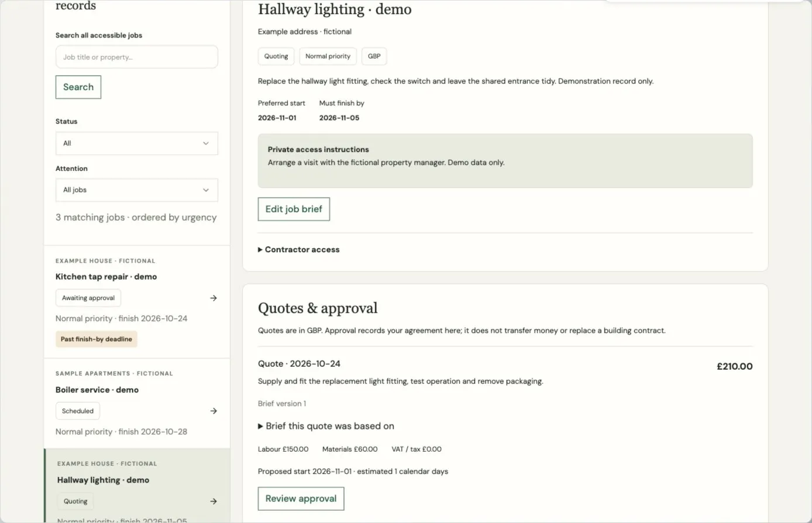The width and height of the screenshot is (812, 523).
Task: Click the Quotes & approval heading
Action: click(318, 308)
